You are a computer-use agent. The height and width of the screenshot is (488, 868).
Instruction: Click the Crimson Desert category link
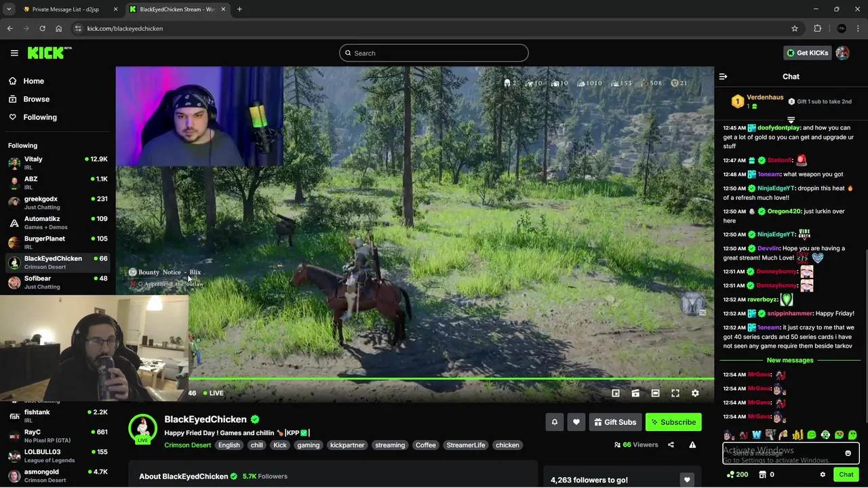187,445
